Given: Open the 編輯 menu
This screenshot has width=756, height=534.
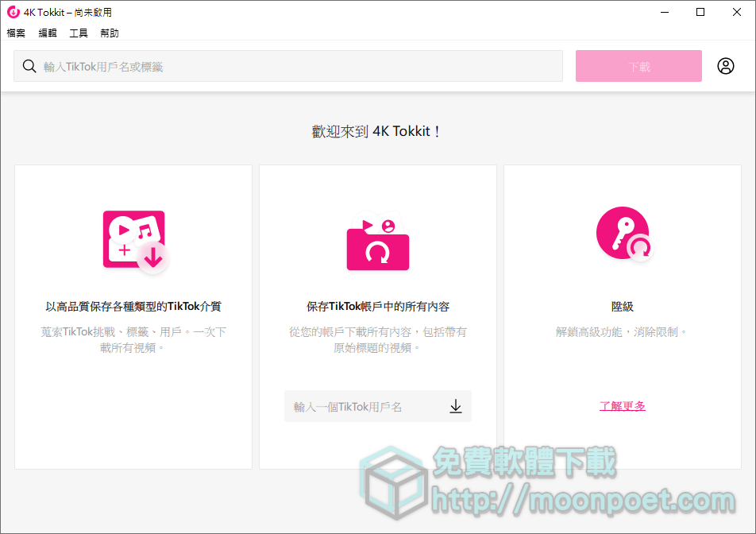Looking at the screenshot, I should (x=48, y=33).
